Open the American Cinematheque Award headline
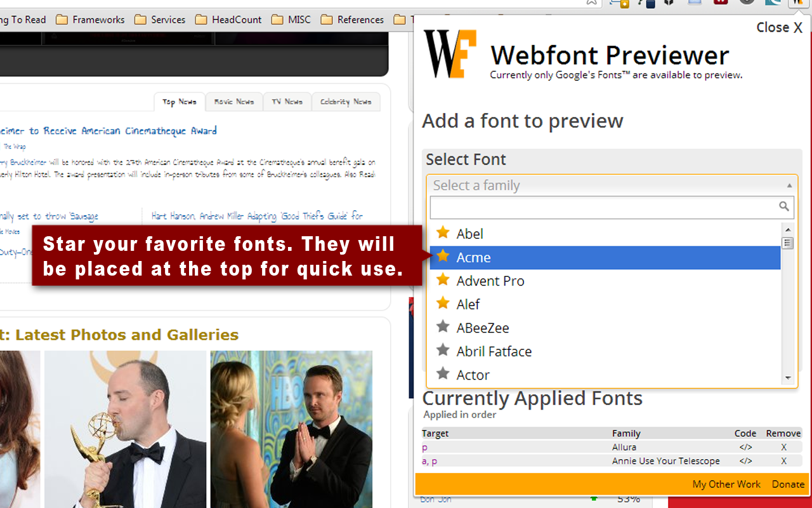Image resolution: width=812 pixels, height=508 pixels. tap(108, 131)
